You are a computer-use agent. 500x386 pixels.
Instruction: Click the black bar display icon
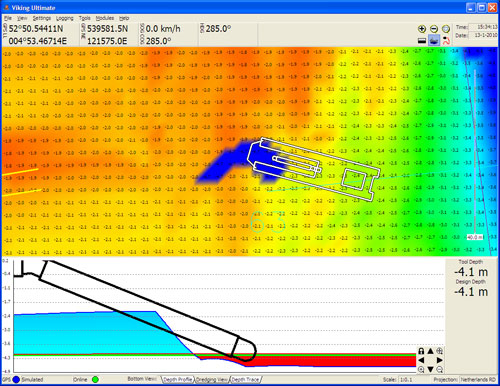coord(422,41)
